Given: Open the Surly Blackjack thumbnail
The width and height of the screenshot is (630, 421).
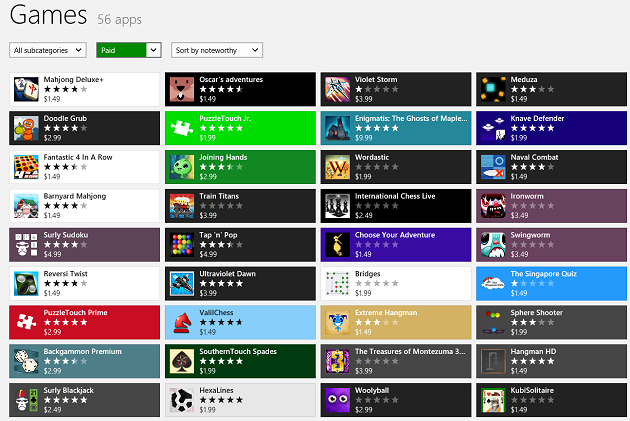Looking at the screenshot, I should click(x=26, y=400).
